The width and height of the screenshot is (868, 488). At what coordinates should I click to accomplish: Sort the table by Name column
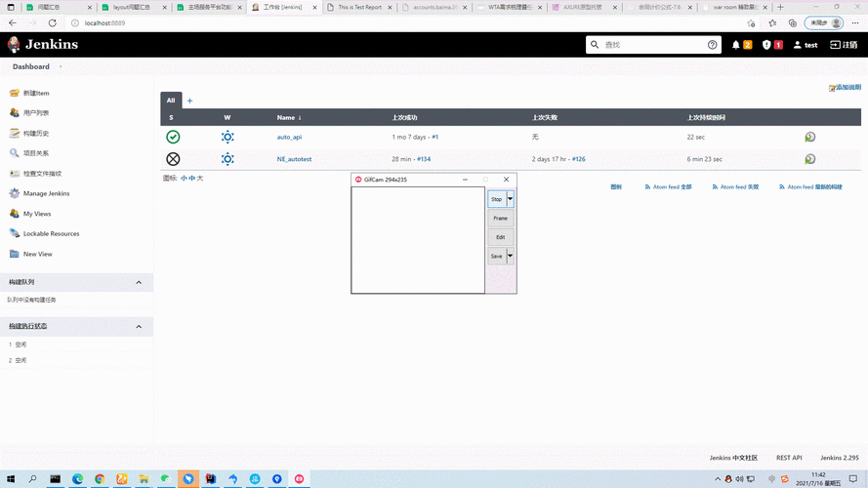288,117
